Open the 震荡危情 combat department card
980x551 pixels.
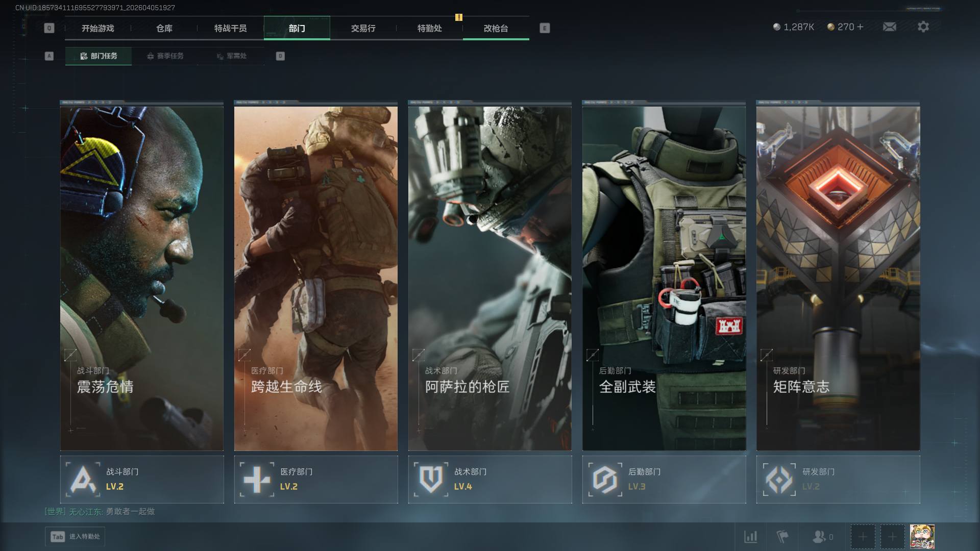coord(142,278)
